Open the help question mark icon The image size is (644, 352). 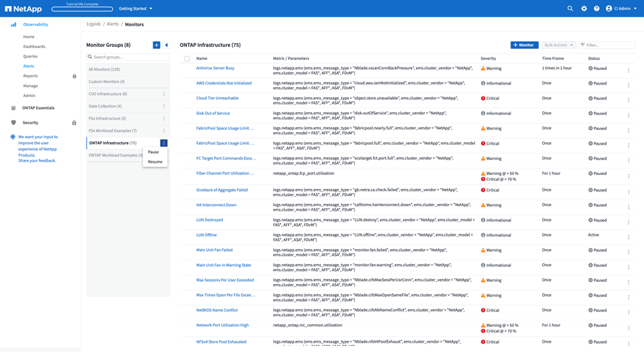coord(596,8)
